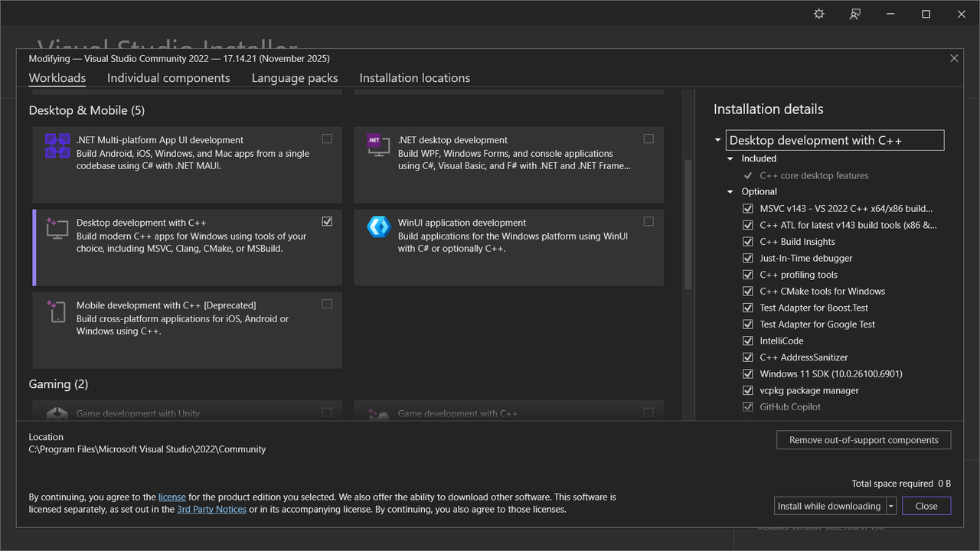The image size is (980, 551).
Task: Disable the Just-In-Time debugger component
Action: tap(748, 259)
